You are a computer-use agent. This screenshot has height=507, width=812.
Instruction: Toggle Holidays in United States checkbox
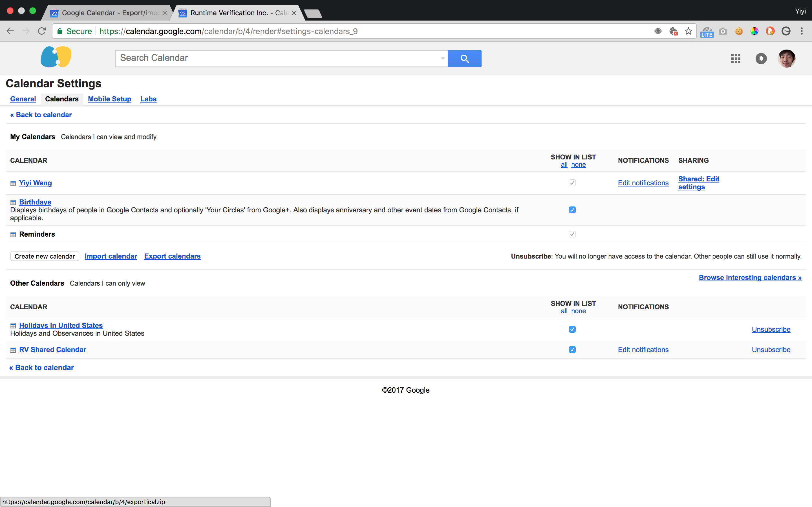(572, 329)
